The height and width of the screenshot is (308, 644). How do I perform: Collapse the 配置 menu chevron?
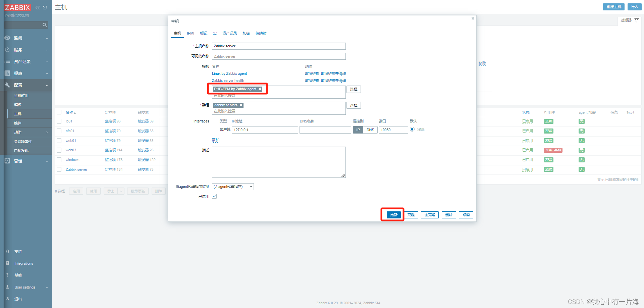click(x=47, y=85)
